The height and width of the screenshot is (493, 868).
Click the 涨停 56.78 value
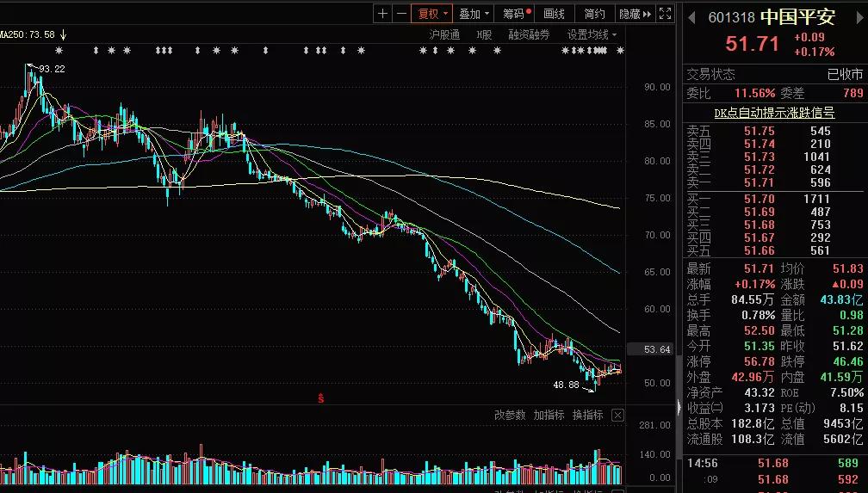tap(759, 362)
